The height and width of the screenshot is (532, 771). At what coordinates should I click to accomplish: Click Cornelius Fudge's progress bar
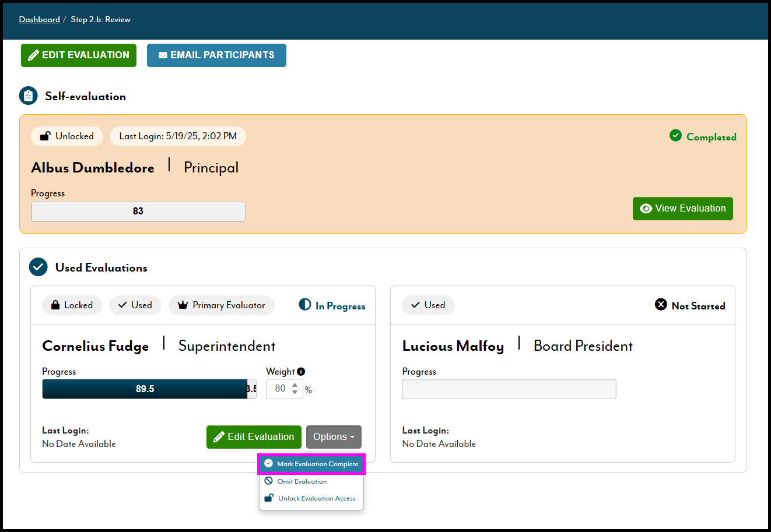[145, 389]
